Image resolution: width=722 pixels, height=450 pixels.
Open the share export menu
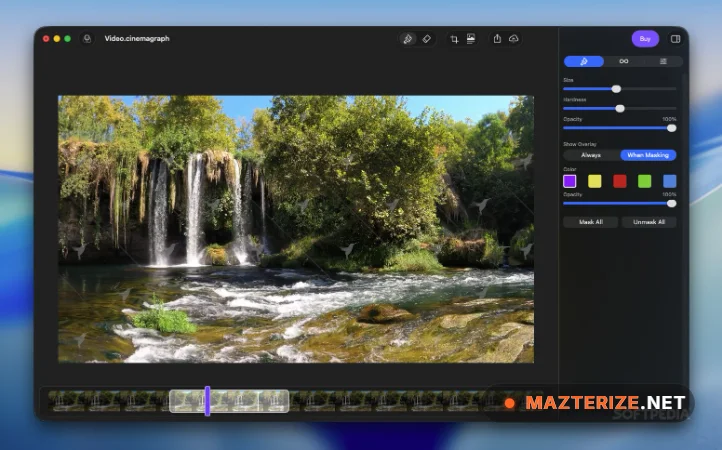pos(497,39)
